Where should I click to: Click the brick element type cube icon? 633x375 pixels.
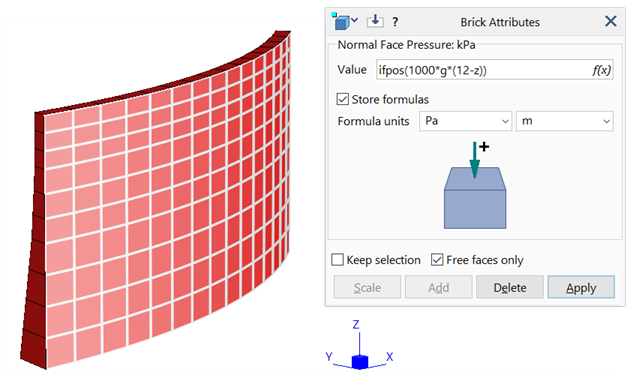coord(341,21)
